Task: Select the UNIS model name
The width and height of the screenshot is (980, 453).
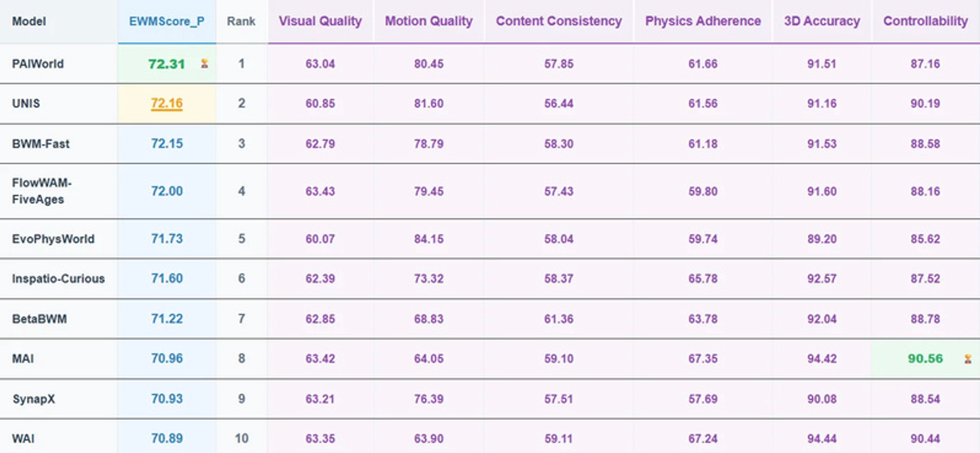Action: (26, 103)
